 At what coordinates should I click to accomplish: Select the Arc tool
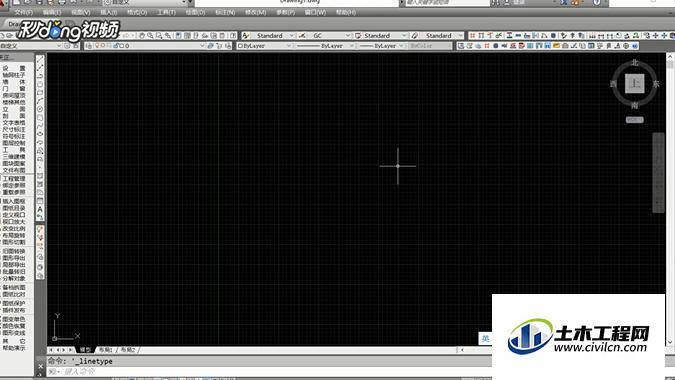[40, 101]
